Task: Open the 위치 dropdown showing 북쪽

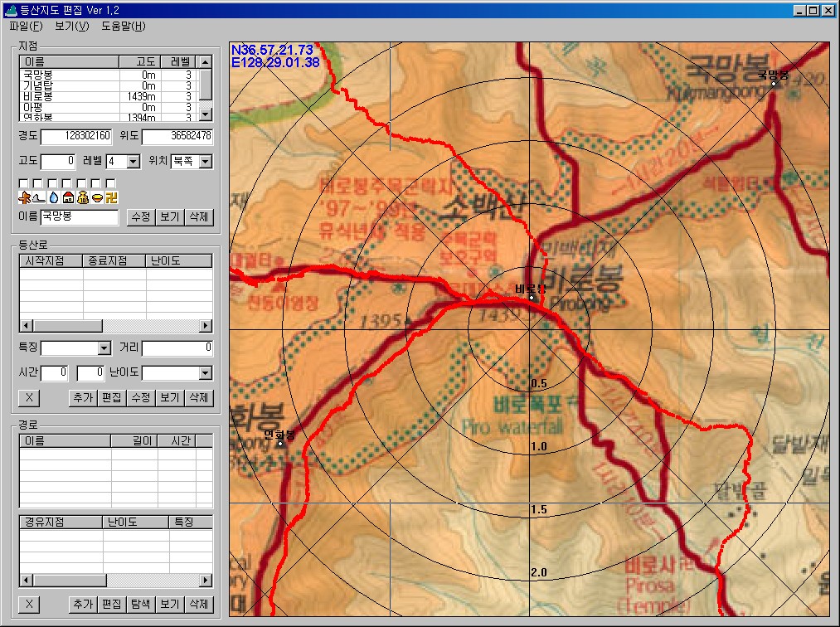Action: (205, 161)
